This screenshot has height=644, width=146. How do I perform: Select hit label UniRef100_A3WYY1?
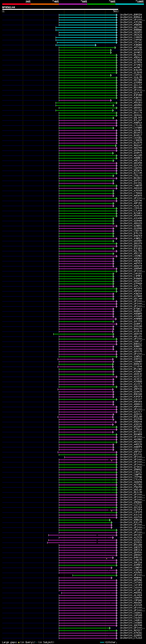(x=131, y=98)
